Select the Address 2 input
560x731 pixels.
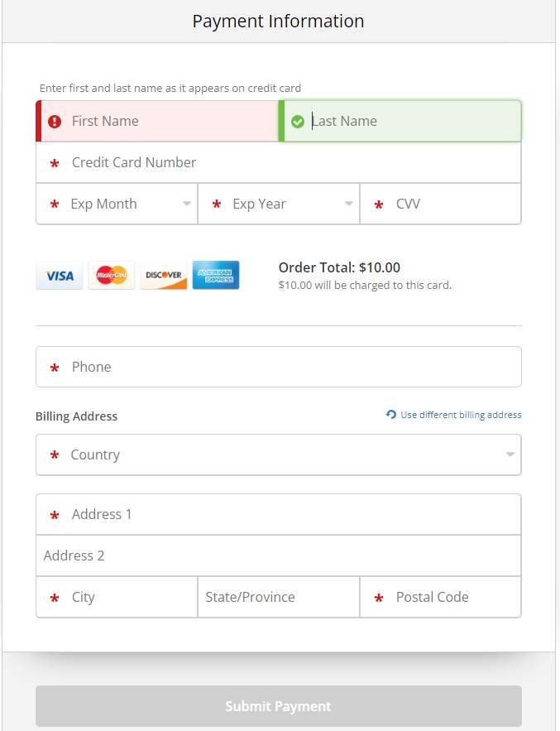pyautogui.click(x=279, y=555)
